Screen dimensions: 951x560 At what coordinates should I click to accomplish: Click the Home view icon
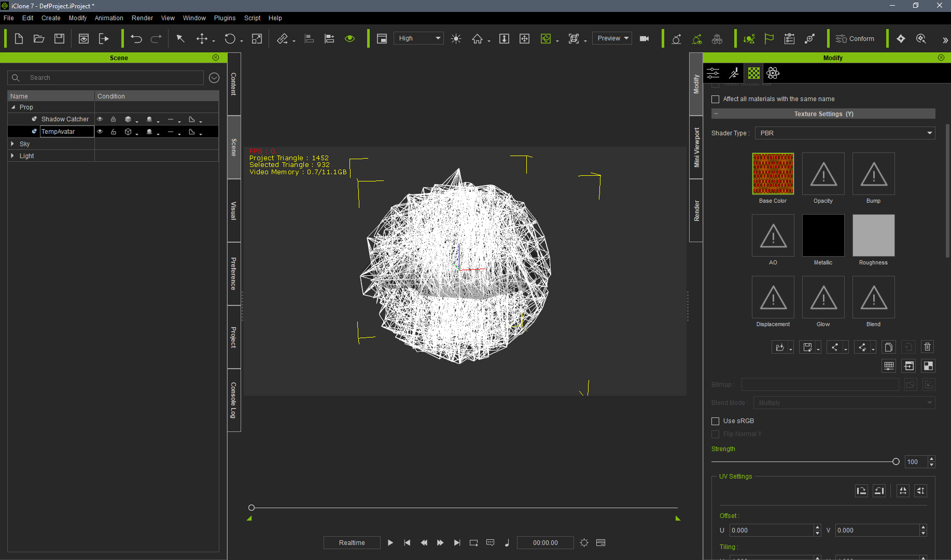tap(477, 39)
